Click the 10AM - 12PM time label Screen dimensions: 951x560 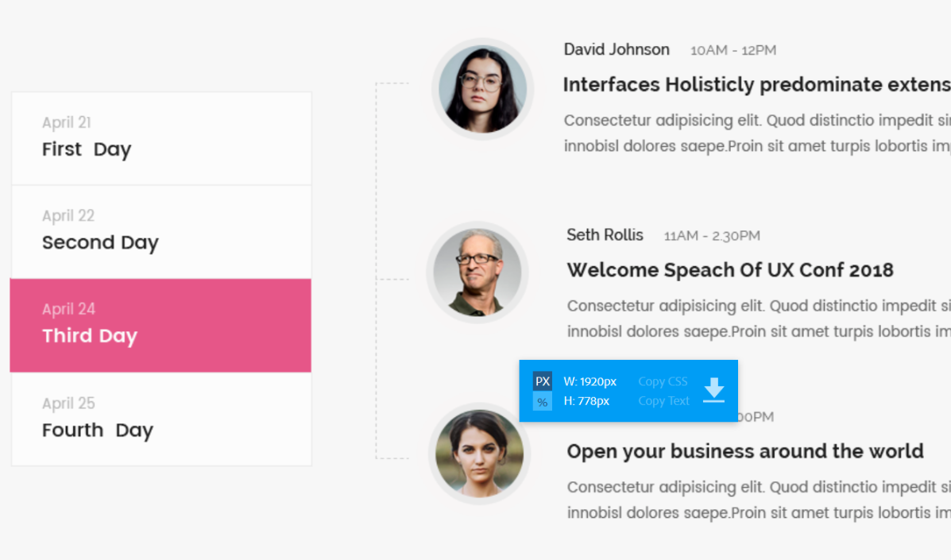pyautogui.click(x=733, y=49)
